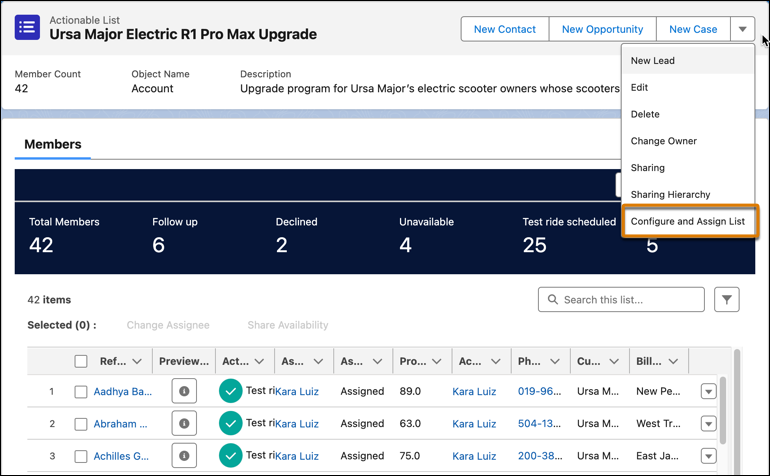The image size is (770, 476).
Task: Click the East Ja... billing cell
Action: point(657,456)
